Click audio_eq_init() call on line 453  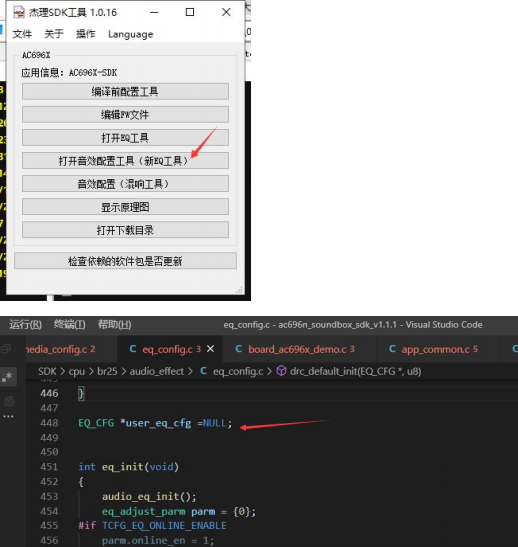click(x=149, y=496)
